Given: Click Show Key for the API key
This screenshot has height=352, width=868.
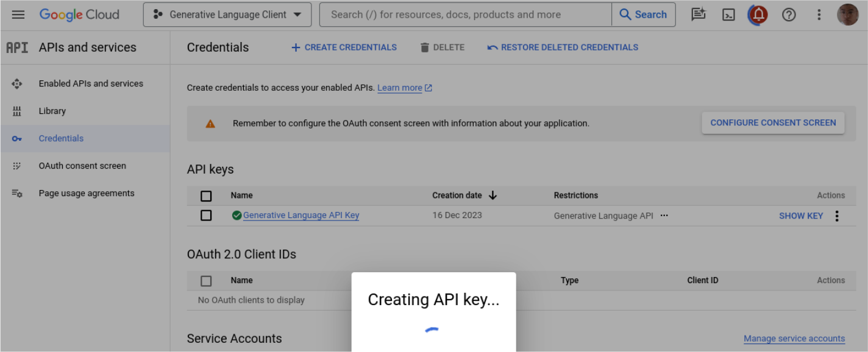Looking at the screenshot, I should 801,216.
